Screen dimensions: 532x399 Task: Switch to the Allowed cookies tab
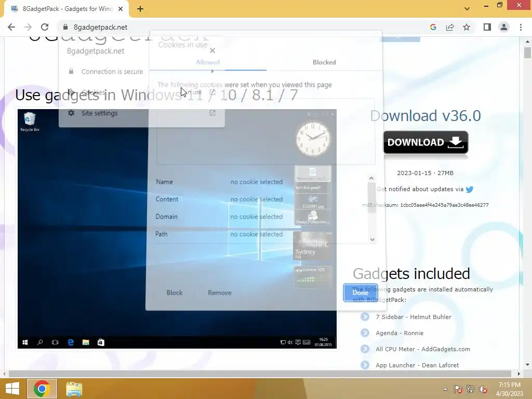[208, 62]
